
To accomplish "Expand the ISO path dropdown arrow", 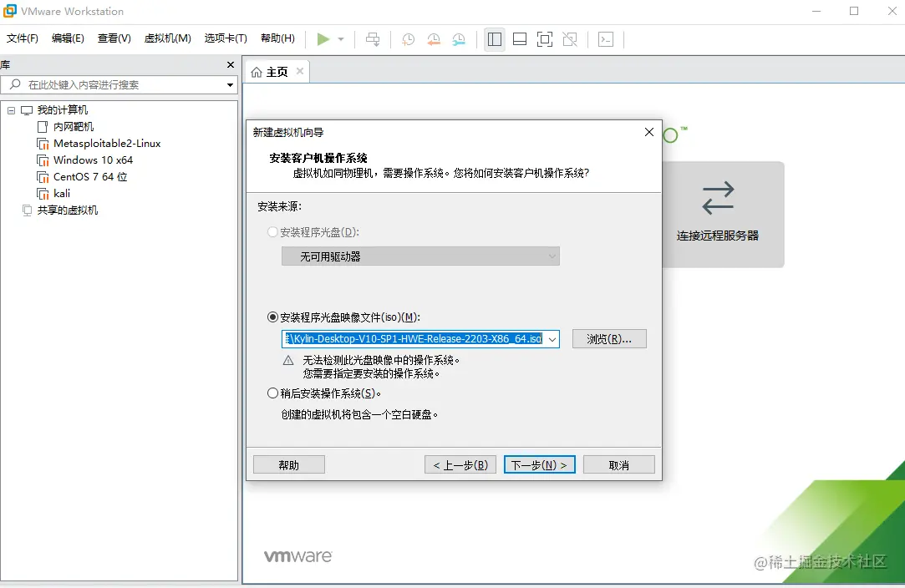I will point(552,339).
